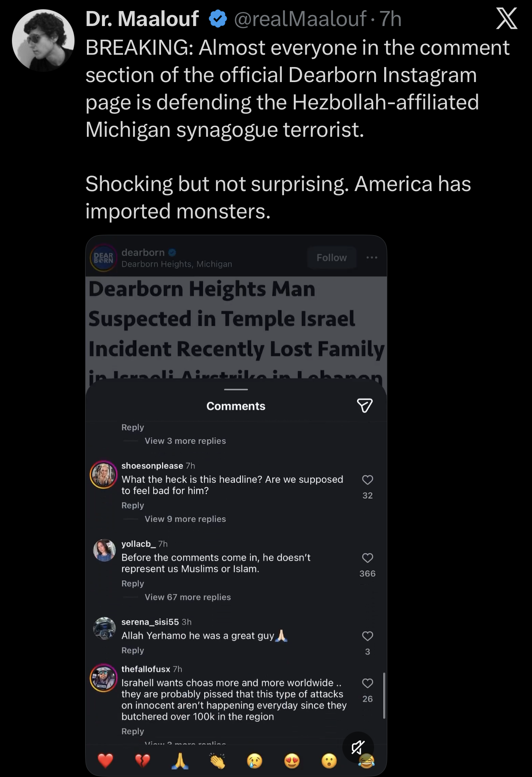Reply to serena_sisi55's comment
This screenshot has width=532, height=777.
(x=133, y=650)
